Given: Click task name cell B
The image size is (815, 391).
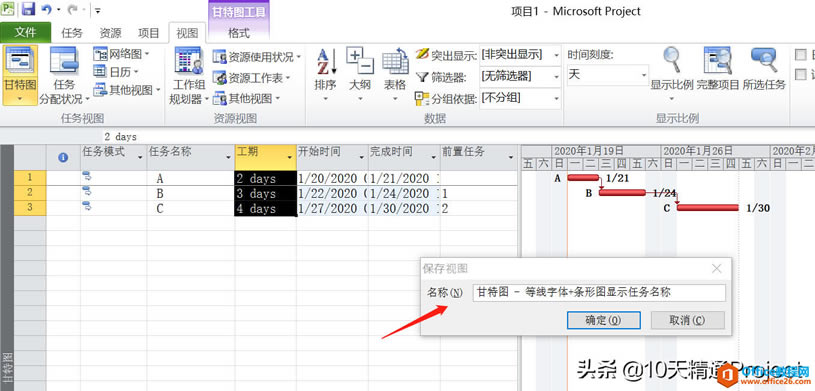Looking at the screenshot, I should coord(191,193).
